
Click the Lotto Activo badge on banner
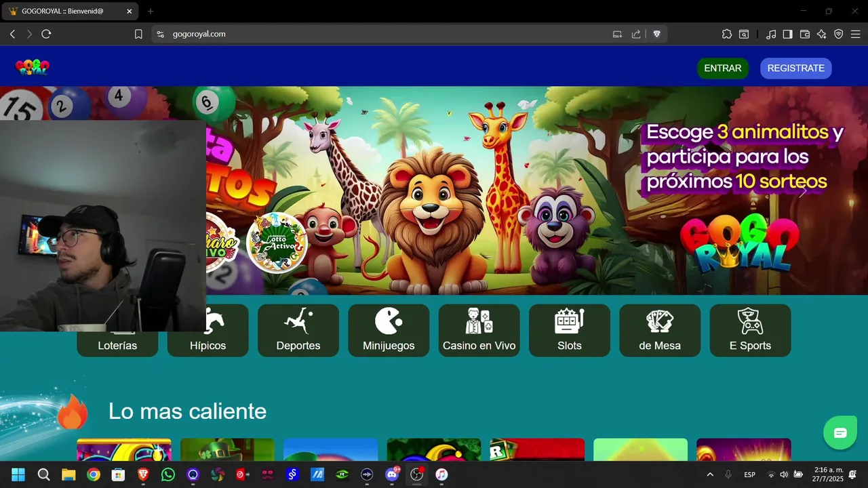pyautogui.click(x=277, y=243)
